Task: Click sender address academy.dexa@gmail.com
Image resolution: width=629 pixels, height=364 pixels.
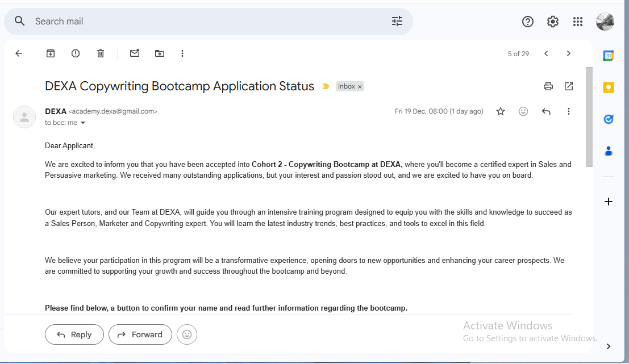Action: coord(113,111)
